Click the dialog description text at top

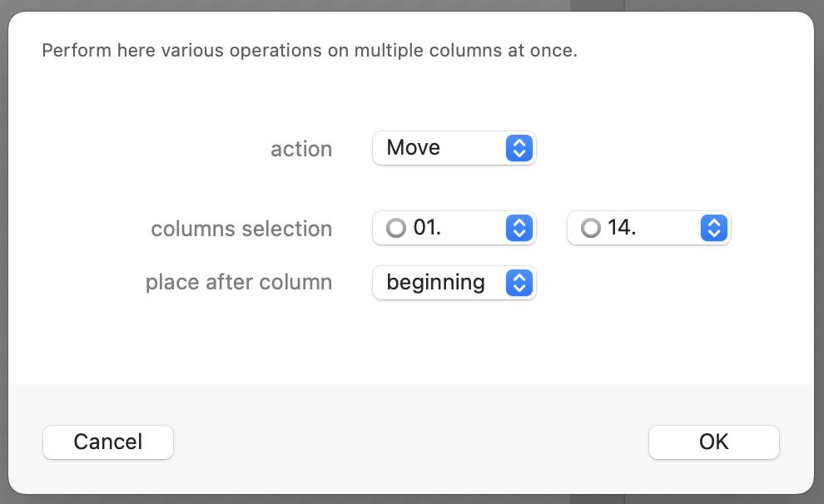point(310,51)
